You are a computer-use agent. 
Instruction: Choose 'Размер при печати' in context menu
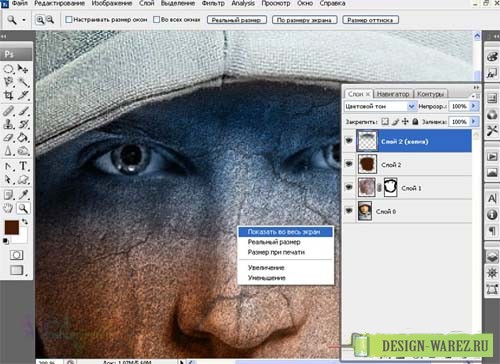tap(276, 252)
